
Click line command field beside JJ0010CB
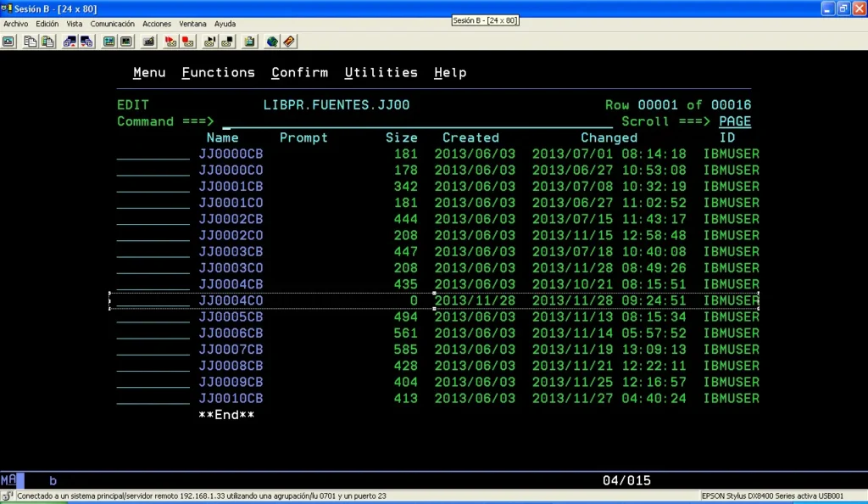click(153, 399)
